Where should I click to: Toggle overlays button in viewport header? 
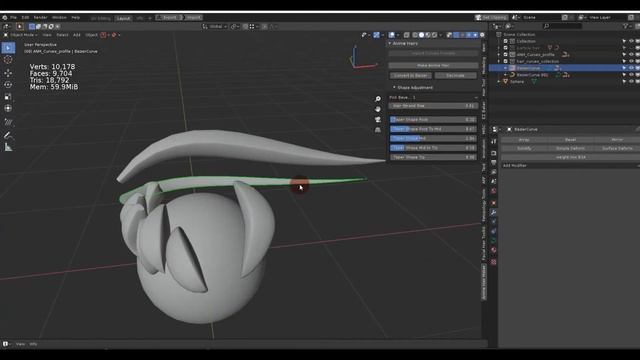[x=392, y=35]
